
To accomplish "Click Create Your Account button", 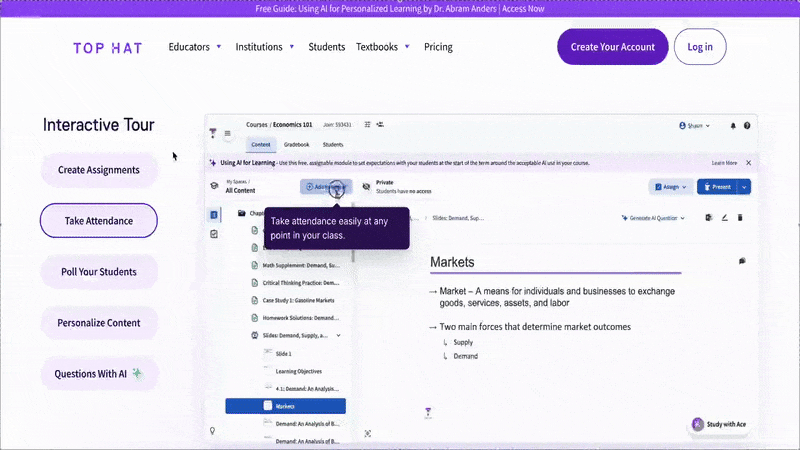I will (612, 47).
